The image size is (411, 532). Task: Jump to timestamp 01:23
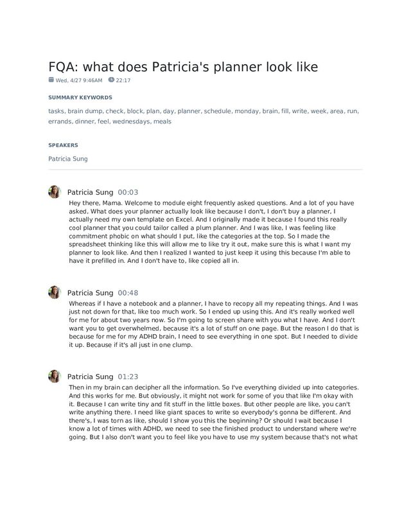(128, 377)
